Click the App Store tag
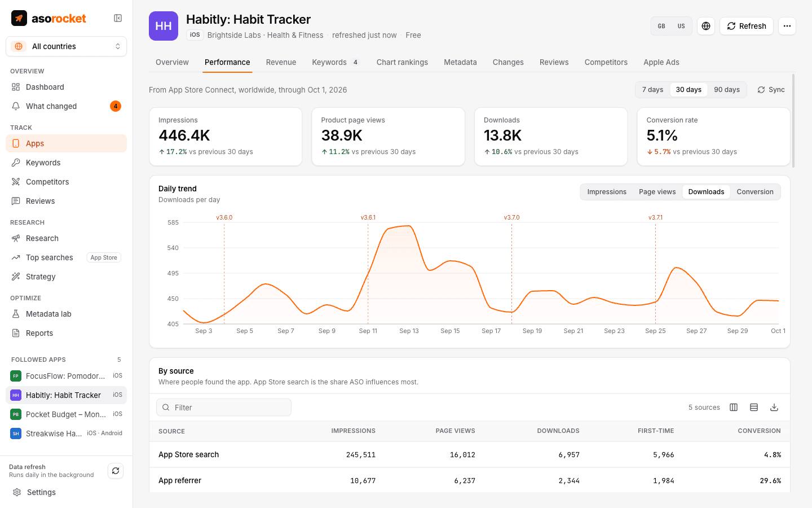The image size is (812, 508). (104, 257)
